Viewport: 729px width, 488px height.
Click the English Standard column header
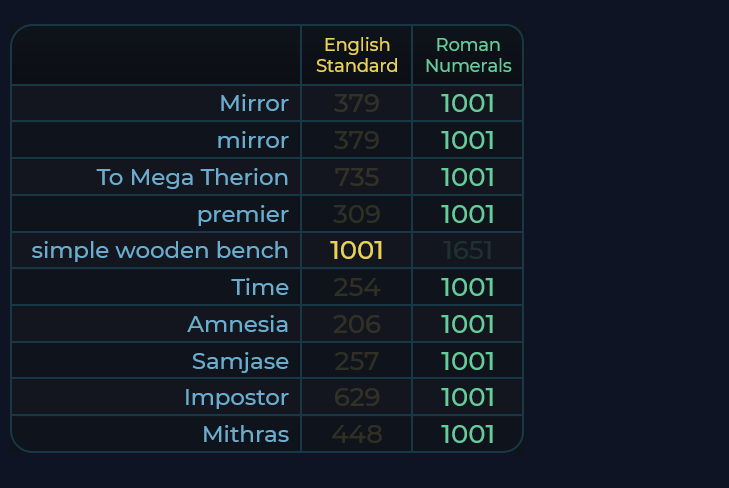tap(357, 56)
